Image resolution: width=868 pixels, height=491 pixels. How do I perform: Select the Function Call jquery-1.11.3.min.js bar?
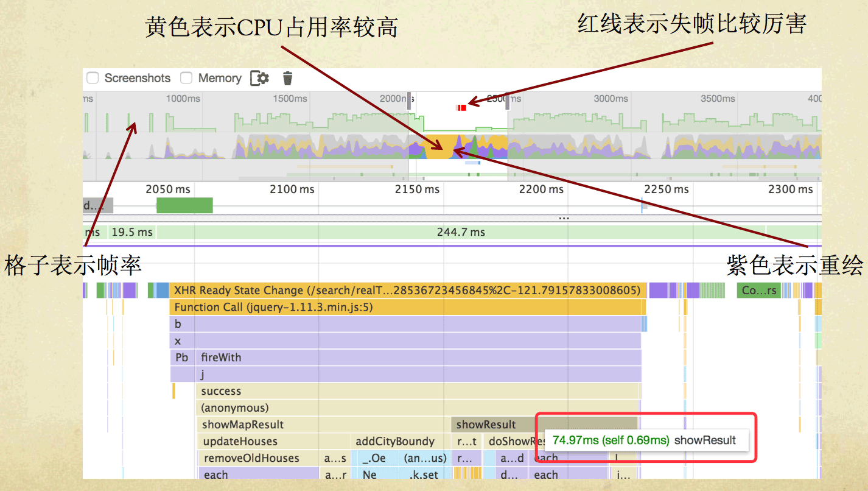(408, 307)
